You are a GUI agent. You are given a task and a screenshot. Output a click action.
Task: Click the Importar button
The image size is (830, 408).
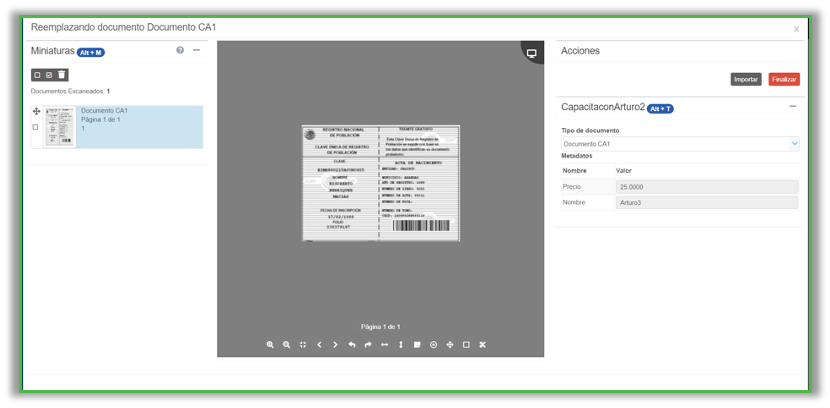click(746, 79)
